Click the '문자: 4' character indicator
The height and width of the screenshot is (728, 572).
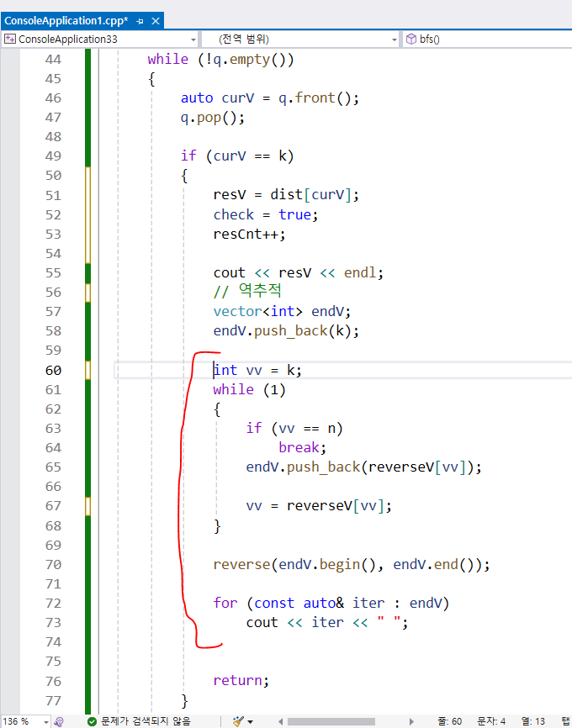point(491,721)
